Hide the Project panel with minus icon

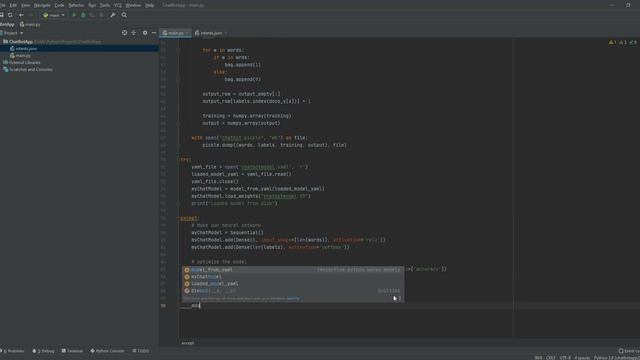154,33
